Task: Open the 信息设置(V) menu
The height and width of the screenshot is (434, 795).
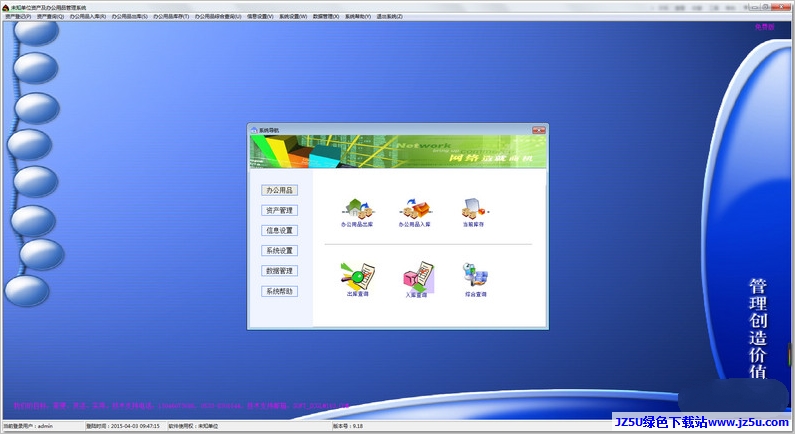Action: tap(260, 17)
